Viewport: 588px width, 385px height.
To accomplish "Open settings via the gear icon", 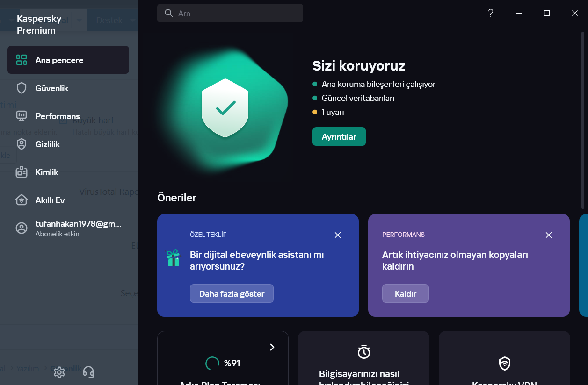I will click(59, 372).
